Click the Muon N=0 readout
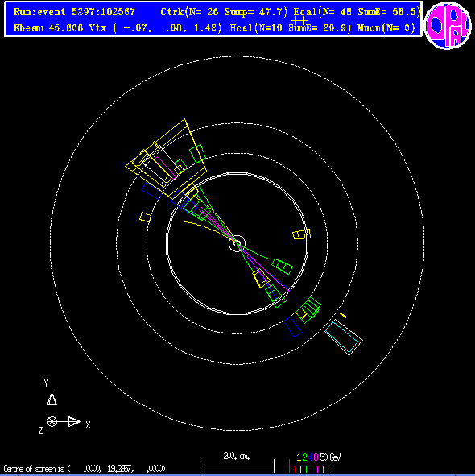This screenshot has width=475, height=476. [x=386, y=28]
